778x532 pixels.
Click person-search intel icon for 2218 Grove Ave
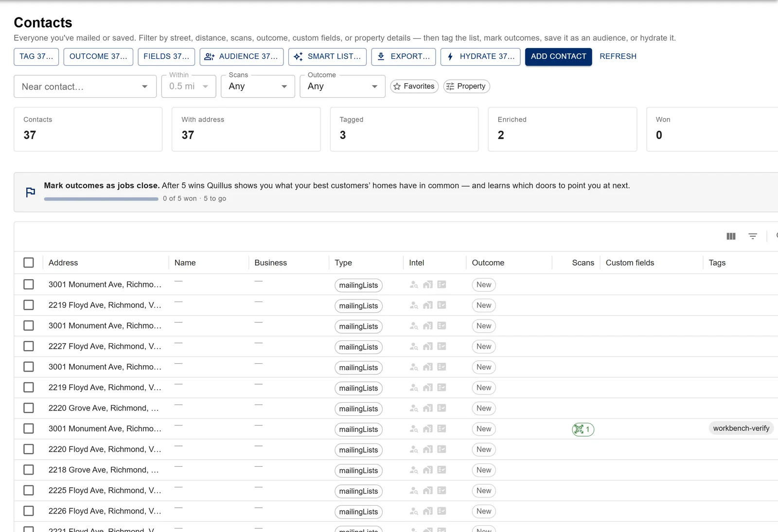414,470
